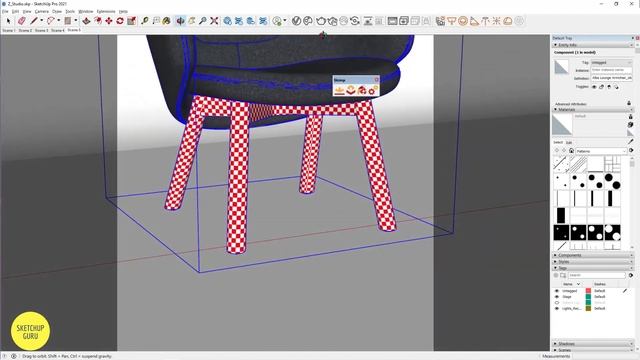Screen dimensions: 640x360
Task: Click the Lights_Rec olive color swatch
Action: click(588, 309)
